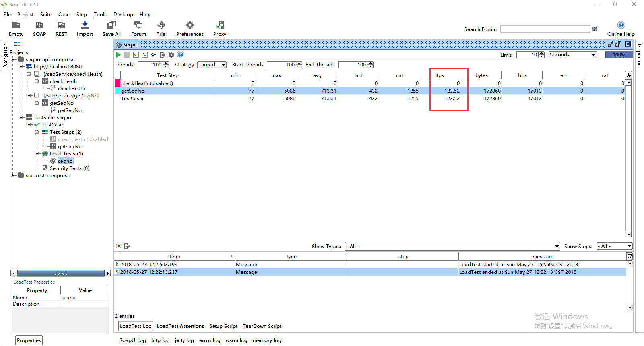Stop the running load test
644x346 pixels.
(127, 55)
